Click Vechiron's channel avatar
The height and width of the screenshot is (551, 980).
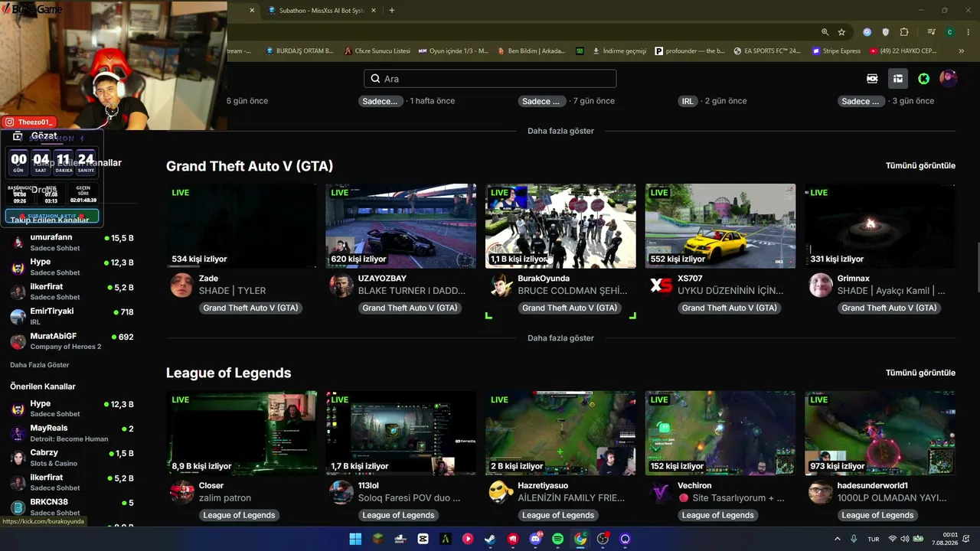[661, 492]
